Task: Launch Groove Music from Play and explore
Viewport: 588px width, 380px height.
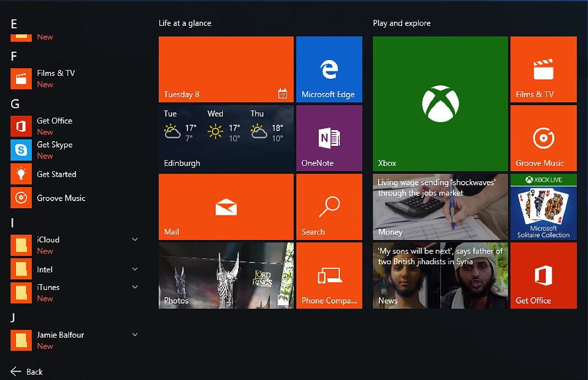Action: [543, 138]
